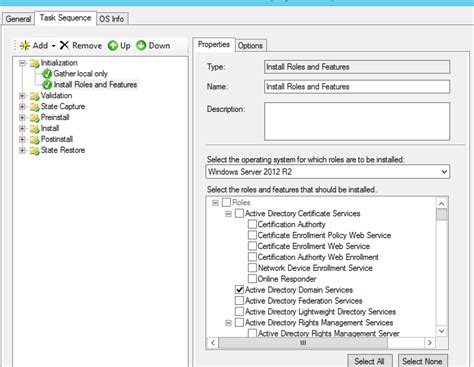Viewport: 474px width, 367px height.
Task: Collapse the Roles tree node
Action: (215, 203)
